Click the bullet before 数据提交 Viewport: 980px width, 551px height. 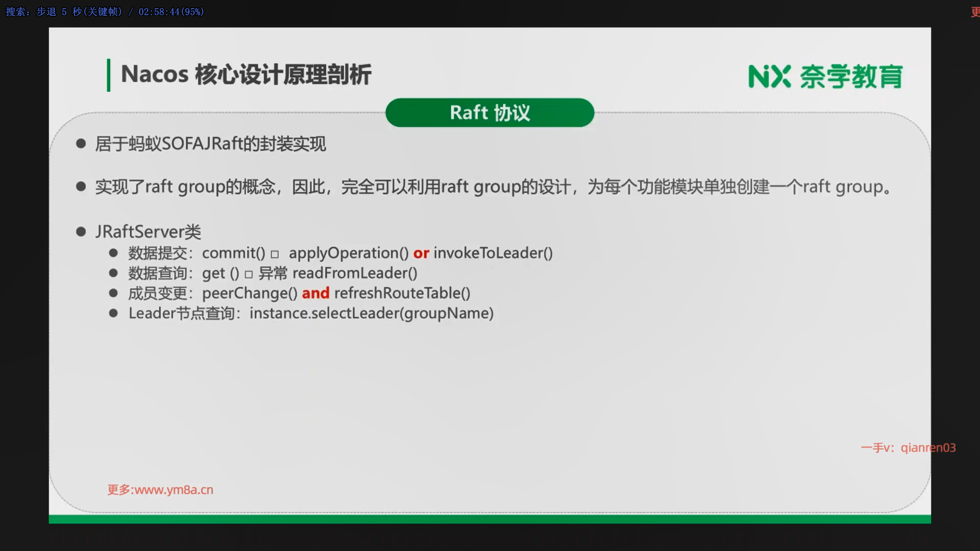point(113,253)
